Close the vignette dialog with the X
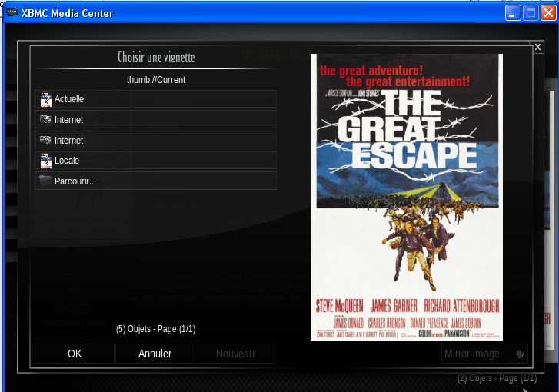 (x=537, y=48)
